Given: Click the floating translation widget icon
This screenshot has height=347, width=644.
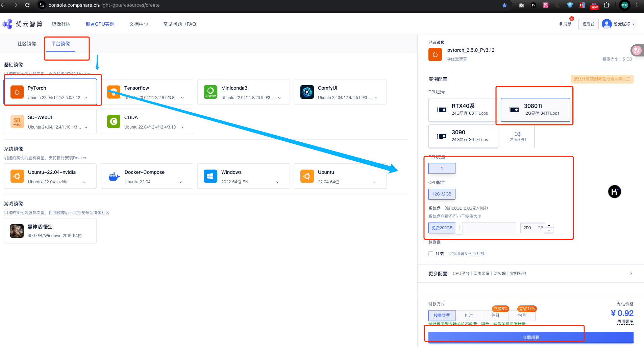Looking at the screenshot, I should pyautogui.click(x=637, y=50).
